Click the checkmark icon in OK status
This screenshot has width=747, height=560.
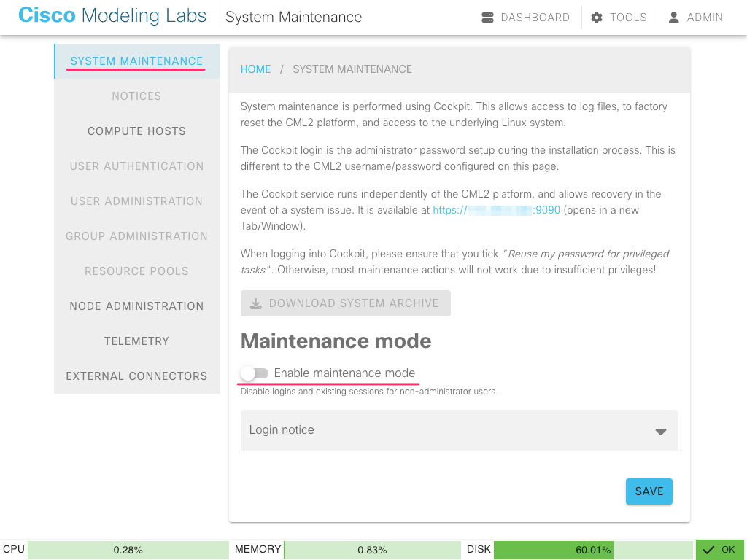tap(708, 550)
